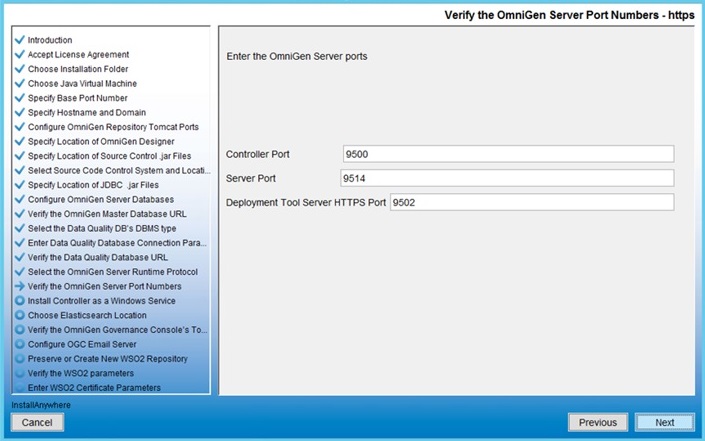Focus the Controller Port field
Viewport: 705px width, 441px height.
[x=508, y=154]
